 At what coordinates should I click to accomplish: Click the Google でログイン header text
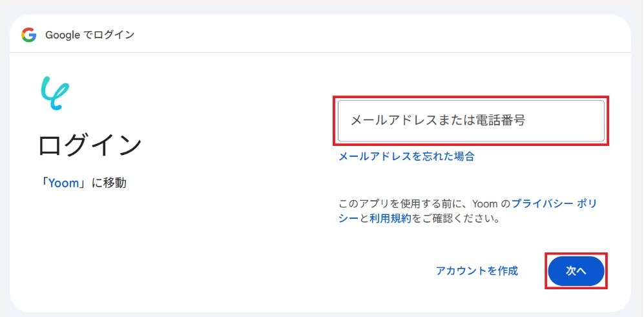[90, 36]
